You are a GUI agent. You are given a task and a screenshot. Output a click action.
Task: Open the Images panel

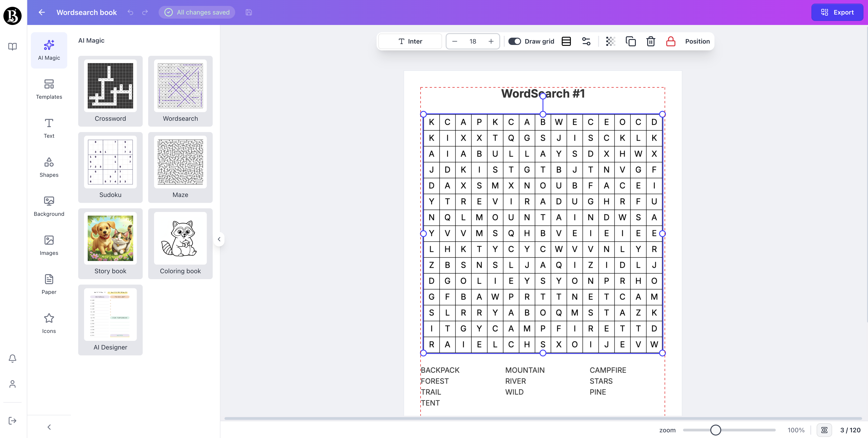coord(49,245)
